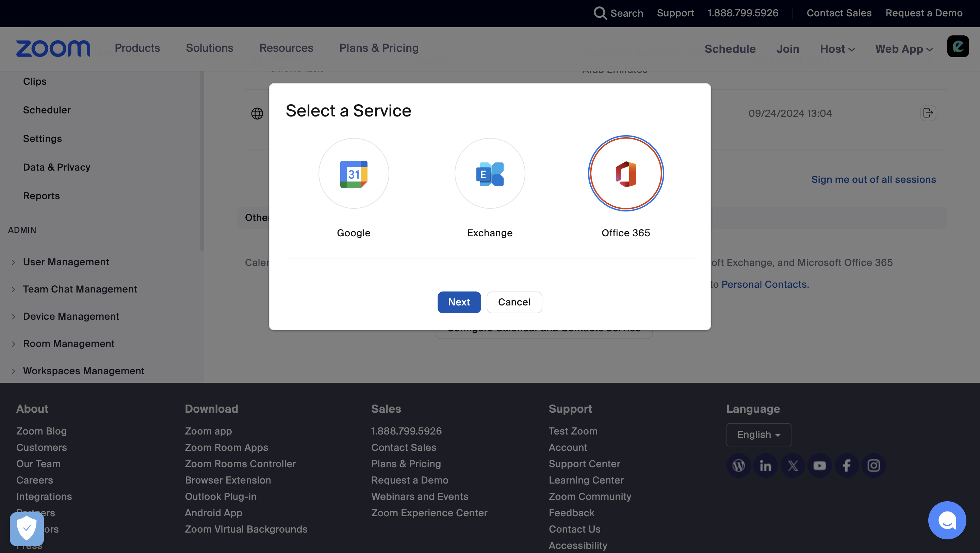
Task: Expand User Management in the sidebar
Action: coord(66,262)
